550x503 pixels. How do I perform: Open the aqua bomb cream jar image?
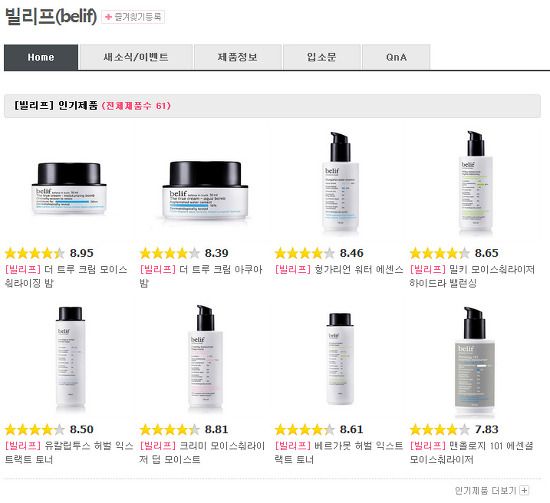click(x=205, y=190)
